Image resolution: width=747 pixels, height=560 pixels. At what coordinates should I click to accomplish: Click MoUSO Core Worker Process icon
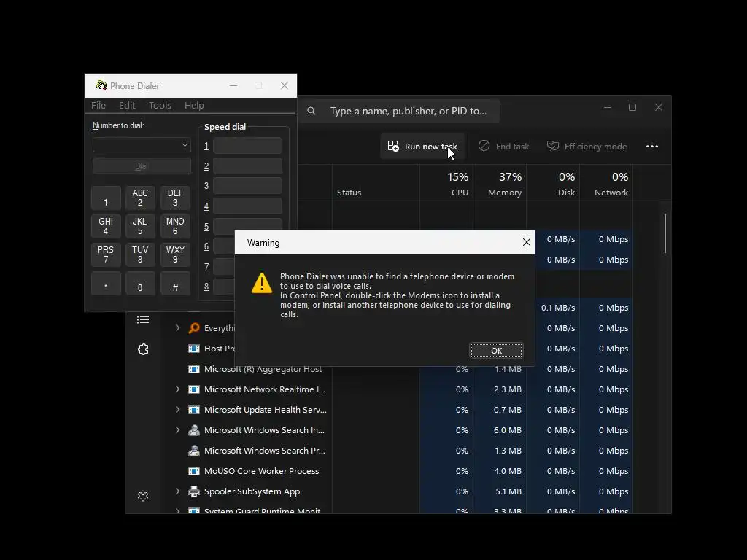tap(194, 471)
